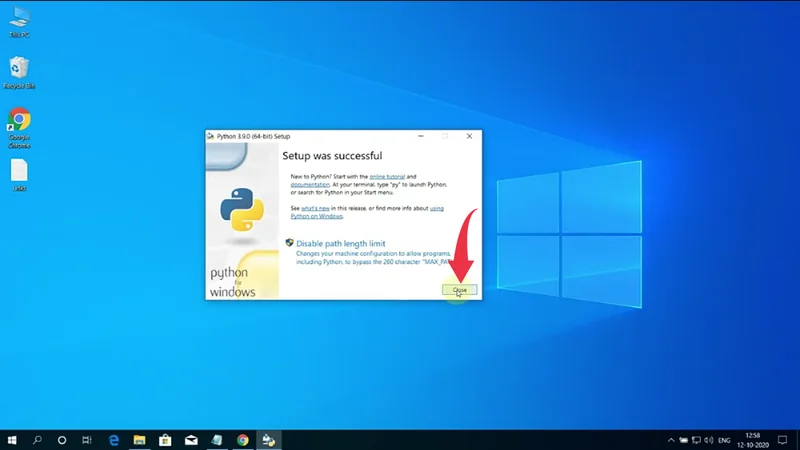Click Disable path length limit option

tap(340, 243)
